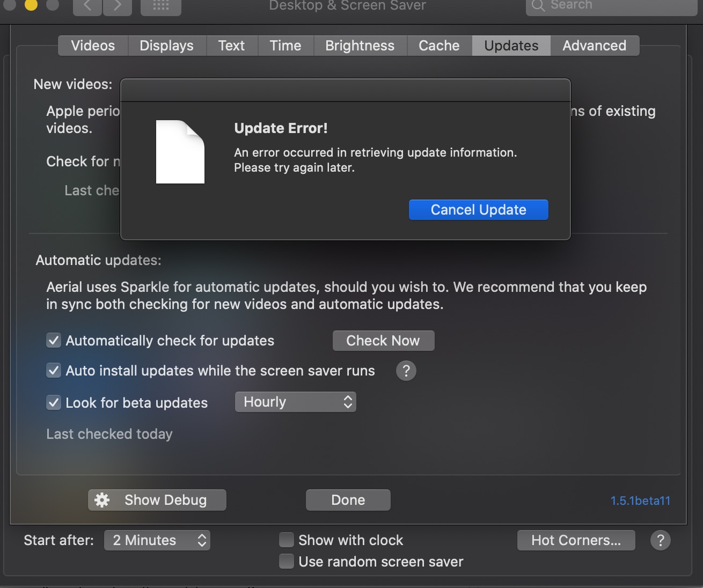This screenshot has height=588, width=703.
Task: Toggle Automatically check for updates checkbox
Action: click(54, 341)
